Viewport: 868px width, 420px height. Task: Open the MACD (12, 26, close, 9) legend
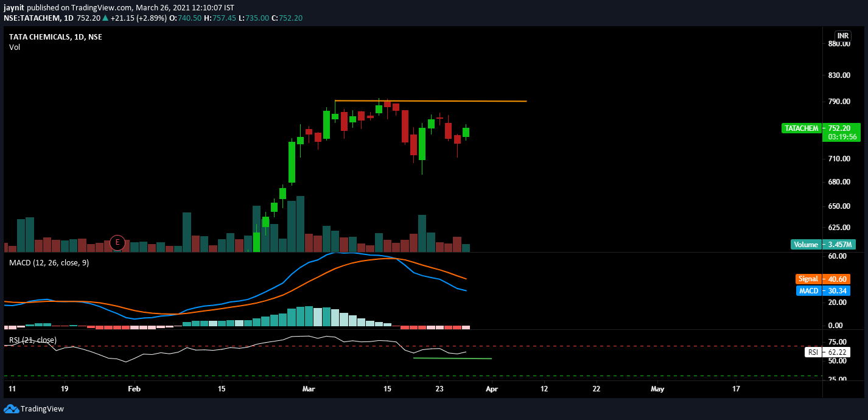49,263
